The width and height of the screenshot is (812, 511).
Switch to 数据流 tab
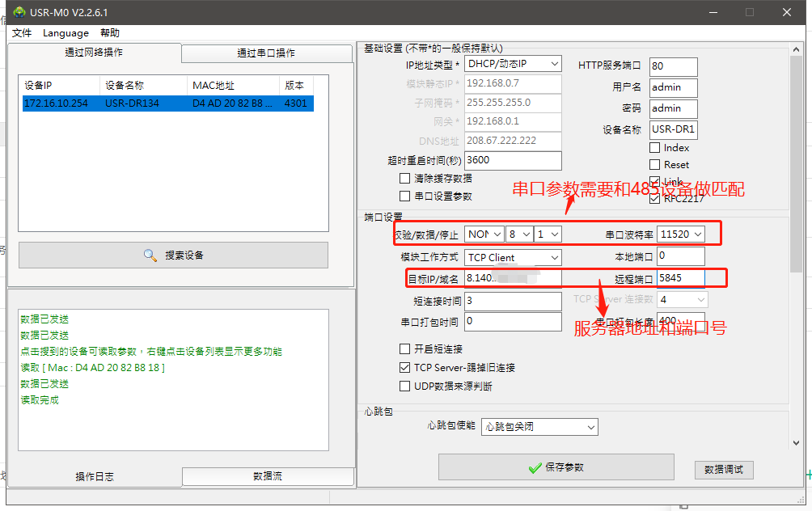click(268, 476)
